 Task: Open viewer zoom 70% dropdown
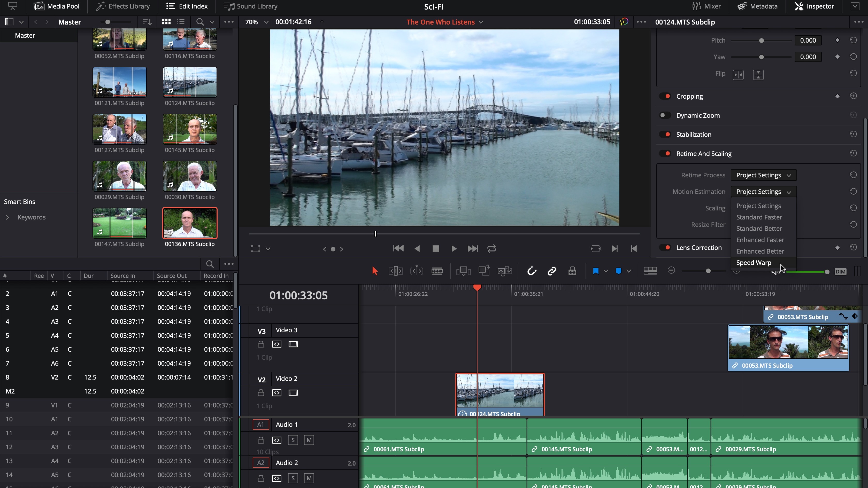256,22
